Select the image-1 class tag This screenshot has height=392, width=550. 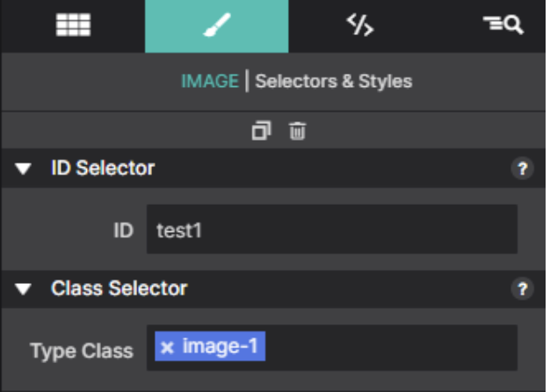[x=220, y=347]
